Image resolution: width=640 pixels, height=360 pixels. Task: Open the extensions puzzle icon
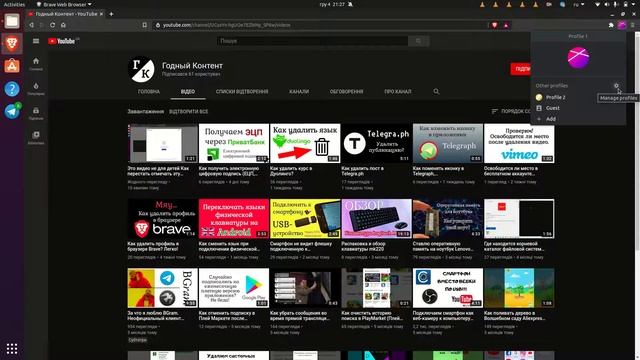[611, 25]
